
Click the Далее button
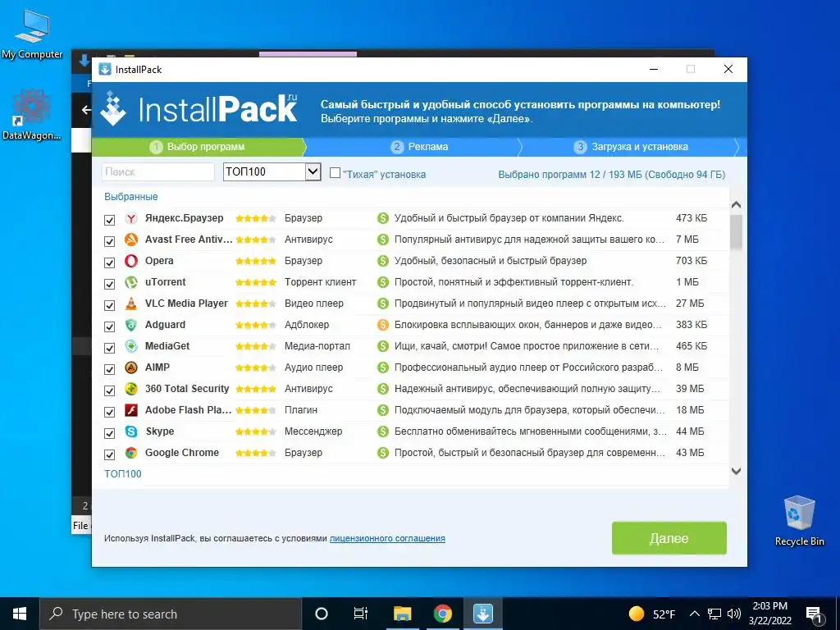click(669, 538)
